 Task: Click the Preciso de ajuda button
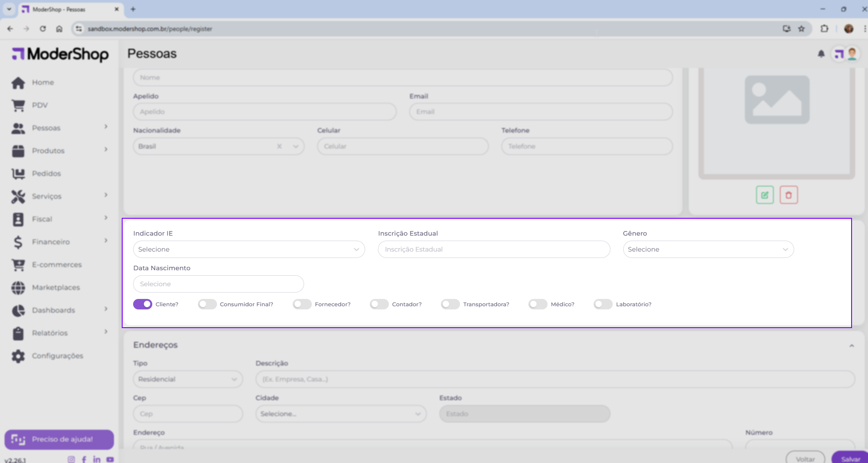[x=59, y=439]
